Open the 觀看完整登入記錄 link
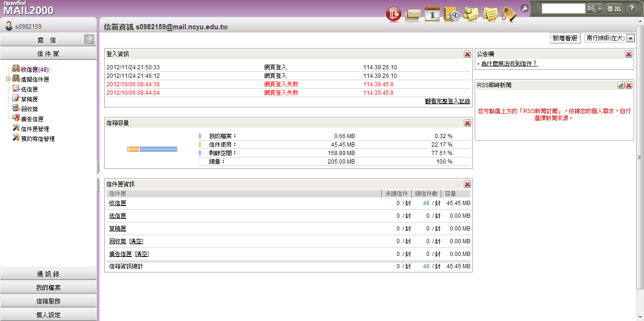Screen dimensions: 644x321 447,101
